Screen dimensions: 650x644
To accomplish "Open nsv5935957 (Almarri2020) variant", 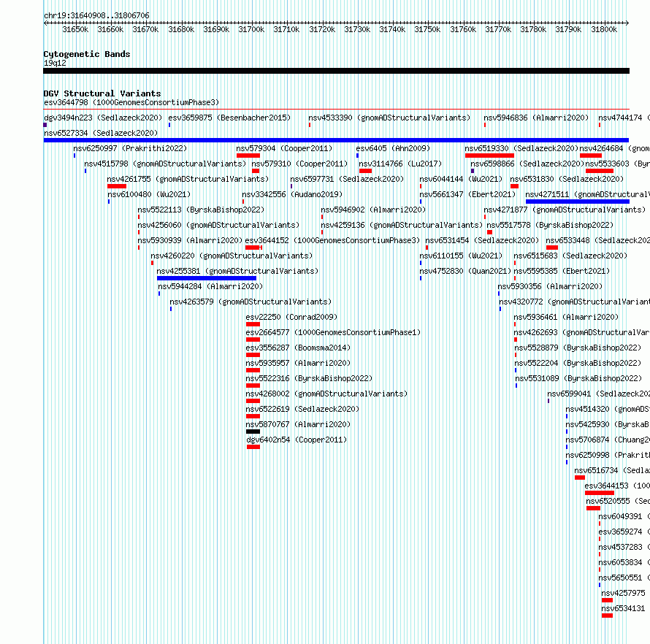I will coord(298,363).
